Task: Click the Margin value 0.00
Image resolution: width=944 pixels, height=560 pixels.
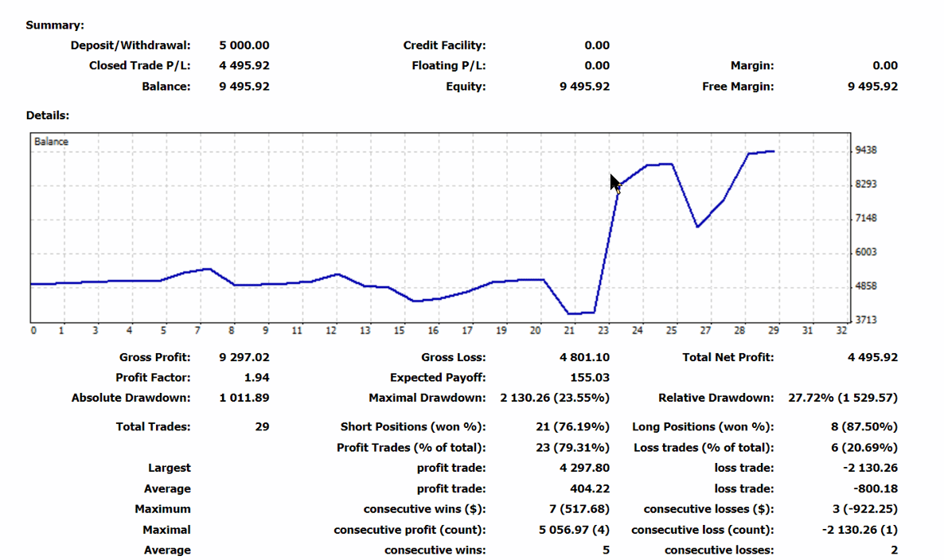Action: coord(885,65)
